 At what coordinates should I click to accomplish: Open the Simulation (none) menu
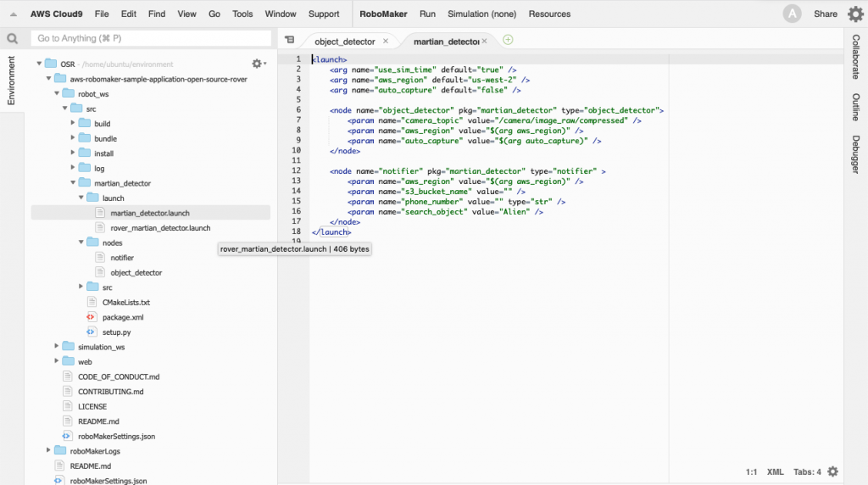[481, 14]
